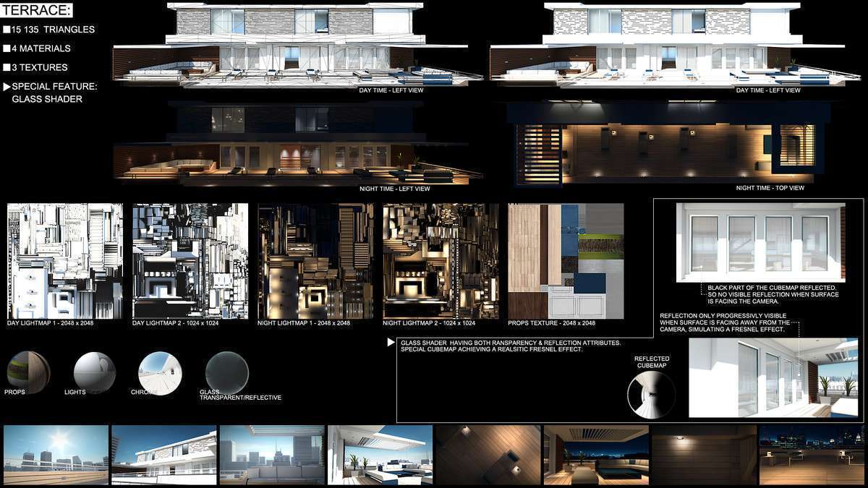Click the 15 135 TRIANGLES text

(x=53, y=30)
